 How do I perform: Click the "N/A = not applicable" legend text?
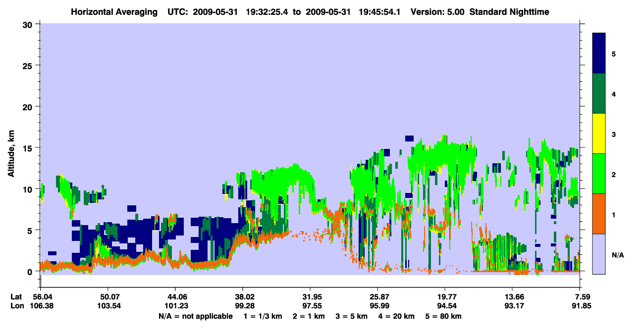click(195, 316)
